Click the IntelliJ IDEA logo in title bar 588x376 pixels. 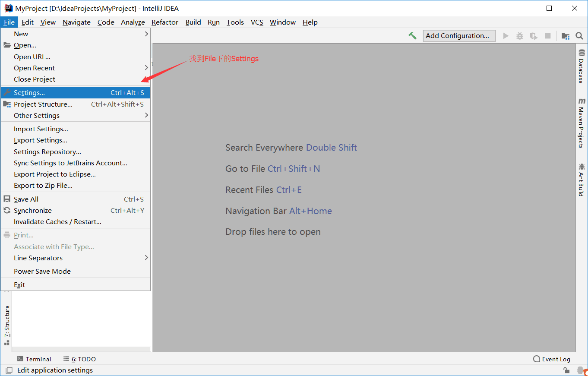pos(9,8)
